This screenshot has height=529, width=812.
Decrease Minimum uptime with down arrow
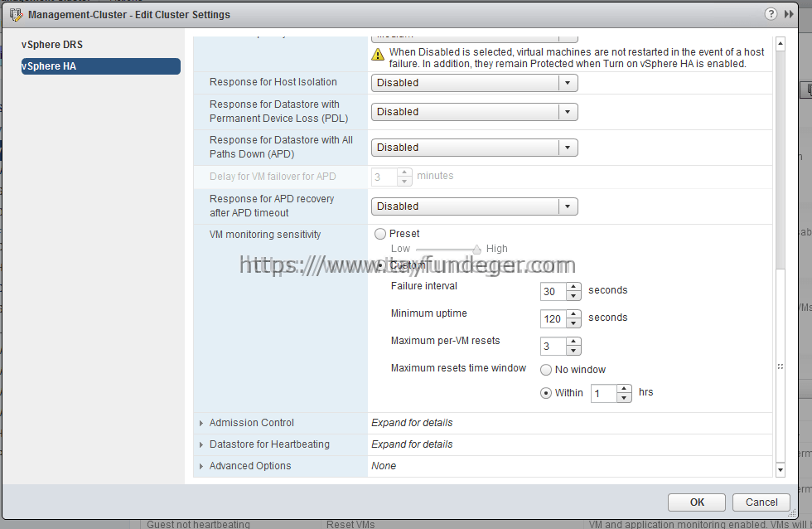point(573,324)
